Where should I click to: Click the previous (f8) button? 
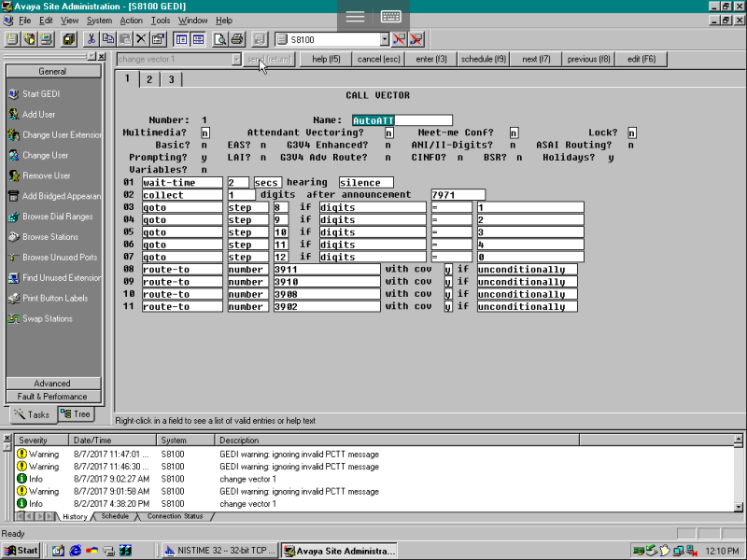pyautogui.click(x=589, y=60)
